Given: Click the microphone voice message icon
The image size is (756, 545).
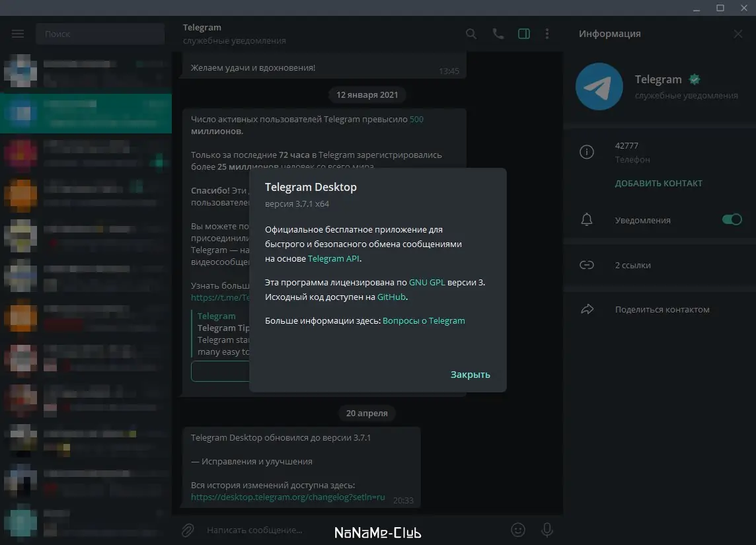Looking at the screenshot, I should pos(547,530).
